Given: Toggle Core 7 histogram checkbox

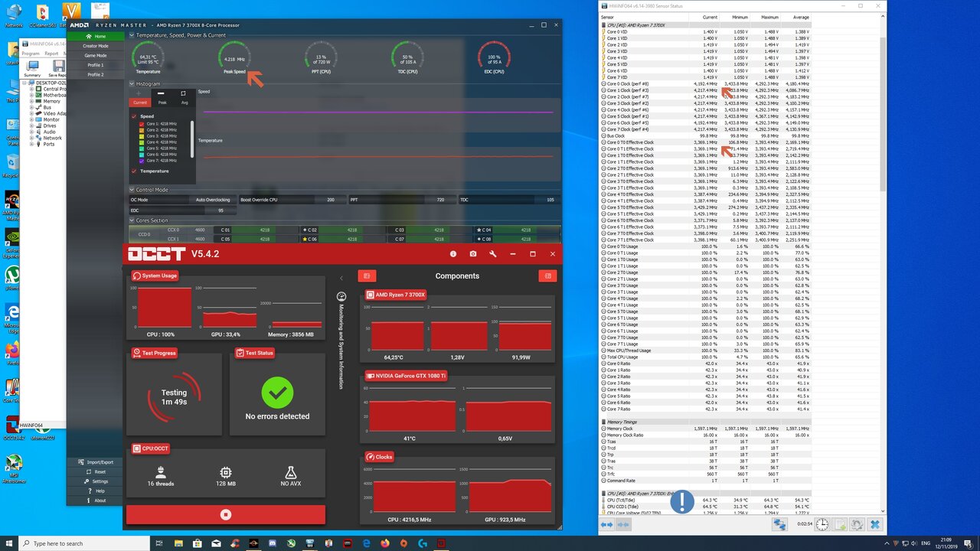Looking at the screenshot, I should click(x=142, y=161).
